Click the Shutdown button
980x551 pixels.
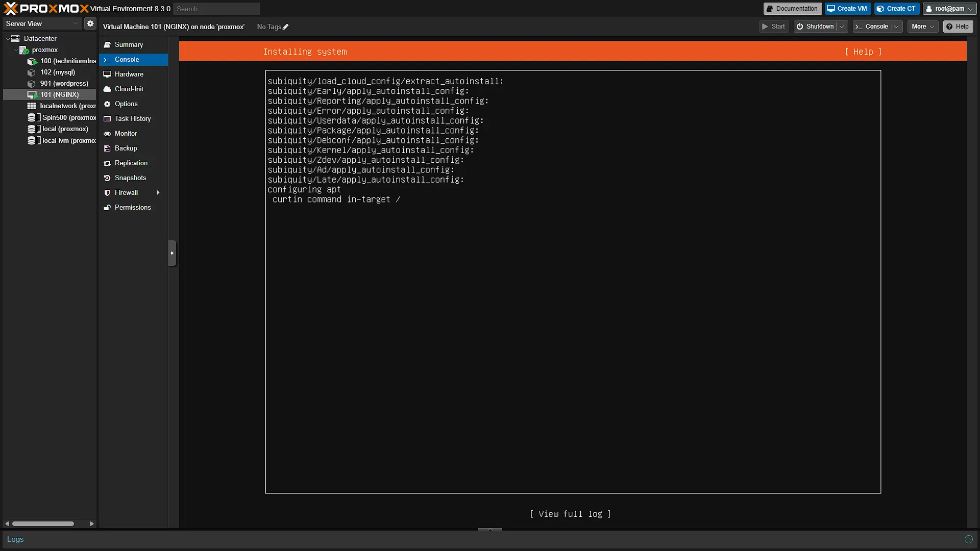(816, 27)
